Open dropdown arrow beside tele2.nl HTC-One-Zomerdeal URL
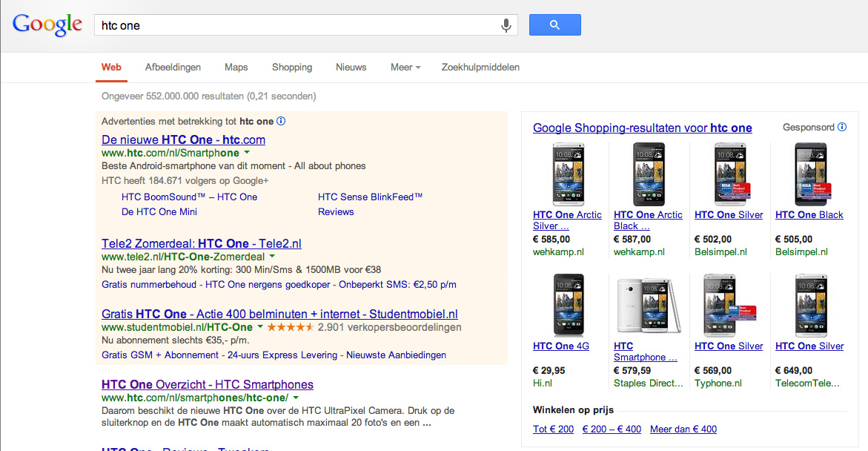The width and height of the screenshot is (868, 451). click(x=272, y=257)
